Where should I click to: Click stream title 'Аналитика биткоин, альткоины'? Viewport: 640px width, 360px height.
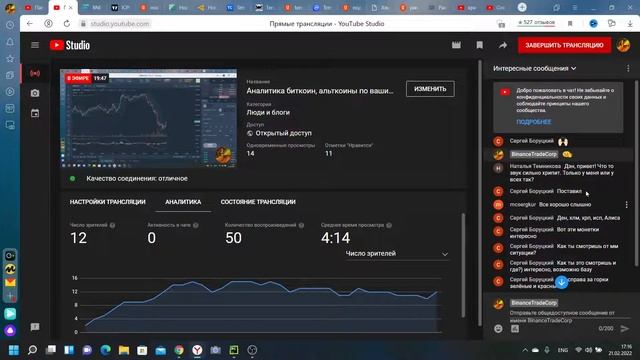click(320, 91)
